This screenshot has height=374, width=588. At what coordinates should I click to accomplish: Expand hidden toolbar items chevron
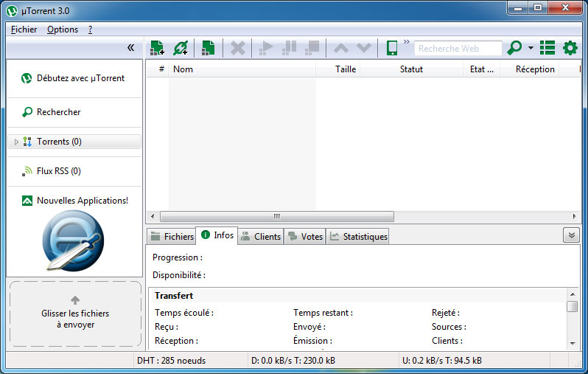point(407,42)
